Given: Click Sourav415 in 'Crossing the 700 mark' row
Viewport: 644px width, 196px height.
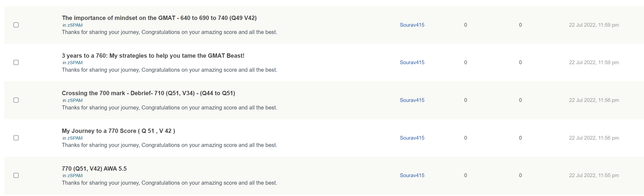Looking at the screenshot, I should (x=412, y=100).
